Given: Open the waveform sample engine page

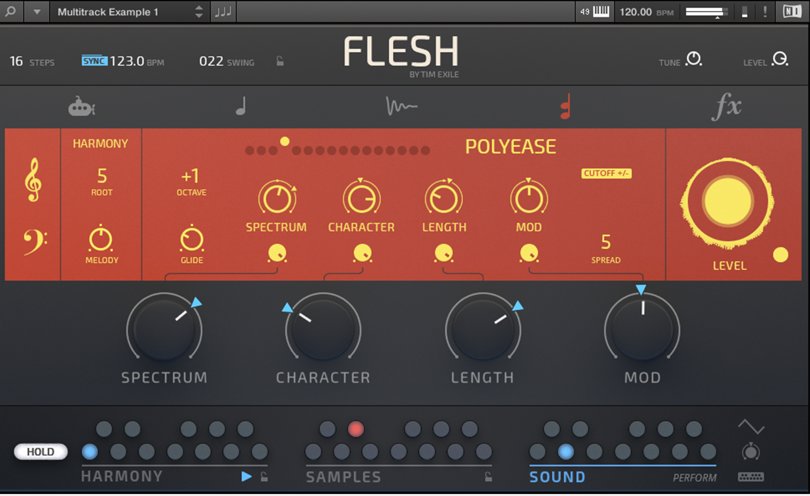Looking at the screenshot, I should click(x=402, y=106).
